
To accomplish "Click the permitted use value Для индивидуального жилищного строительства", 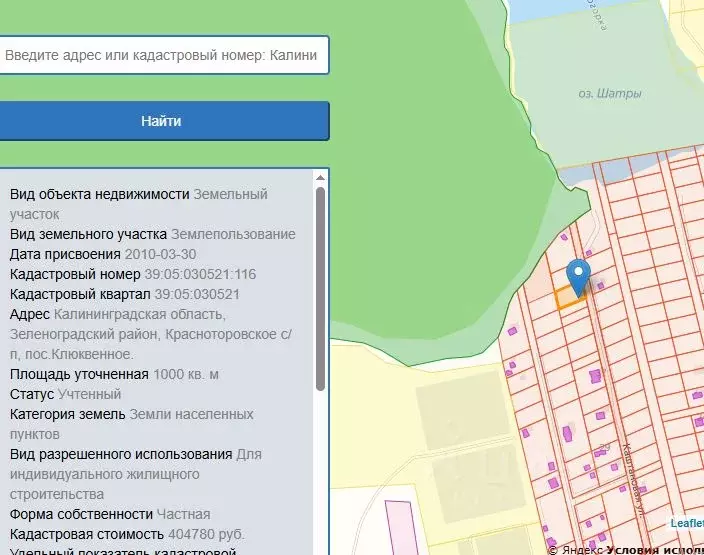I will point(136,474).
